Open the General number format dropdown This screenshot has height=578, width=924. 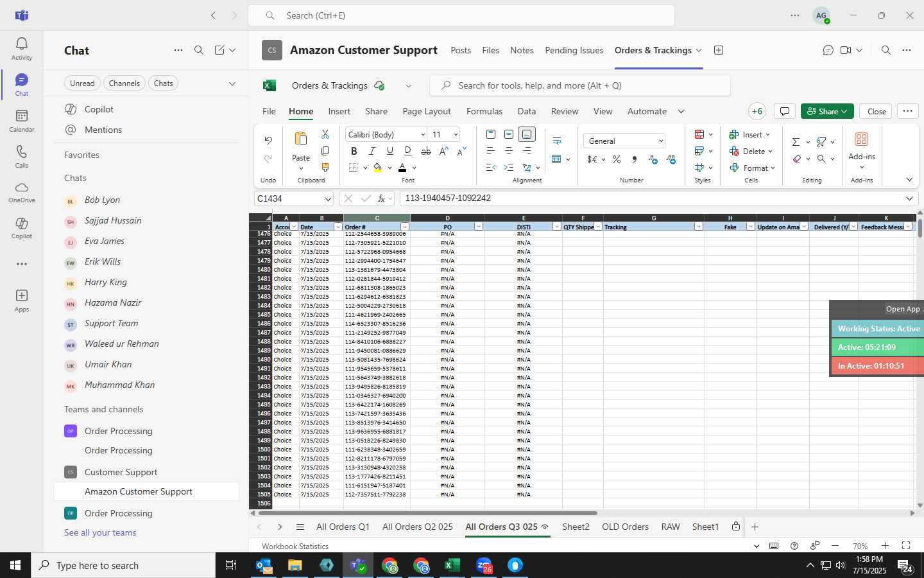click(660, 141)
